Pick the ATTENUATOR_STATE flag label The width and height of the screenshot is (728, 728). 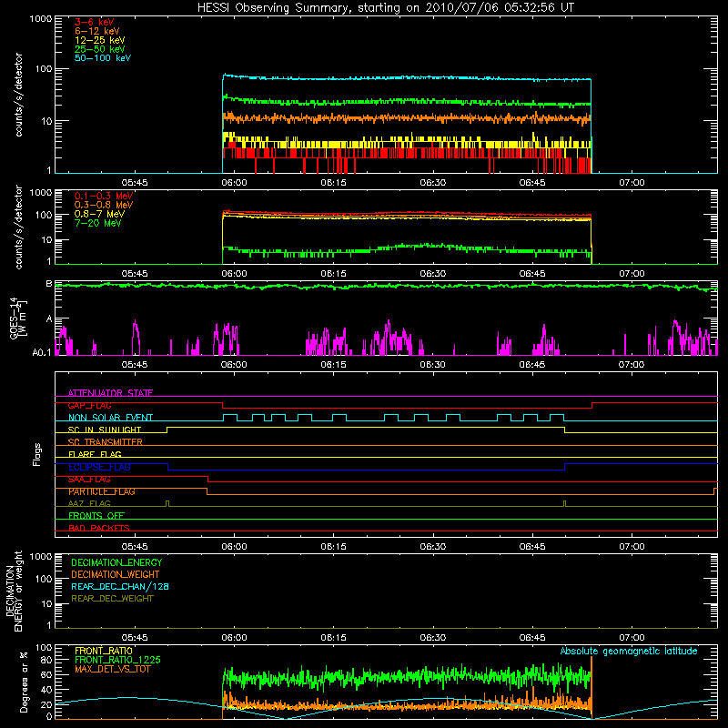110,393
